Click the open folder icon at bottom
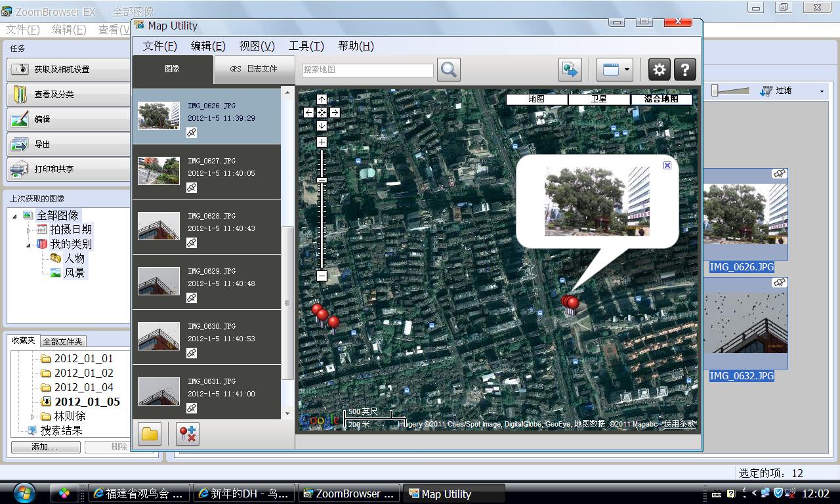The height and width of the screenshot is (504, 840). point(150,434)
